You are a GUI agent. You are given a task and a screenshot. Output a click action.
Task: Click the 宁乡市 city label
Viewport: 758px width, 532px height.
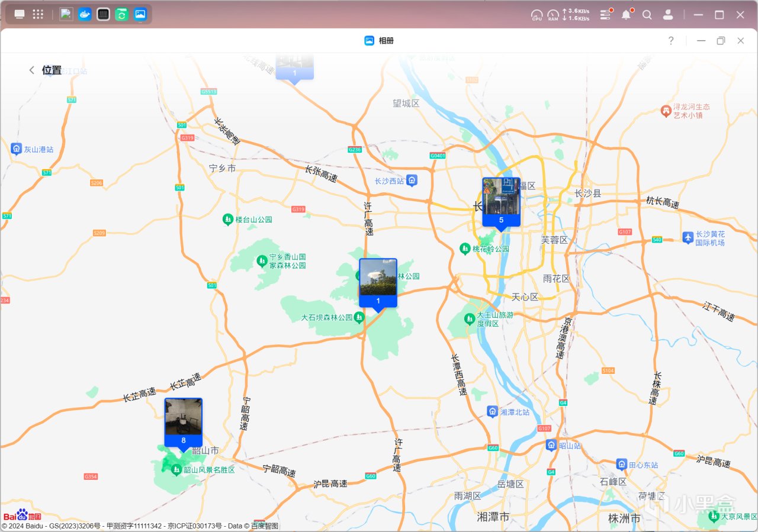click(x=223, y=169)
